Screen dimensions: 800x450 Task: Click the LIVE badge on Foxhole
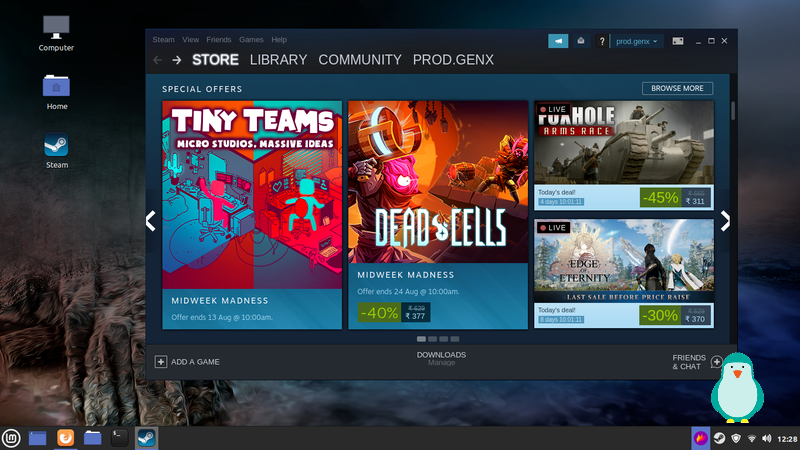[x=554, y=109]
